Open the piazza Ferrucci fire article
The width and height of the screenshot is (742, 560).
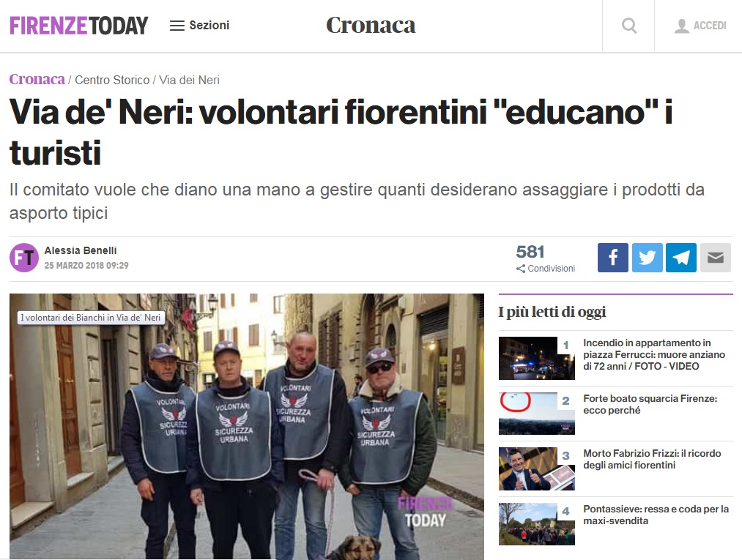654,354
